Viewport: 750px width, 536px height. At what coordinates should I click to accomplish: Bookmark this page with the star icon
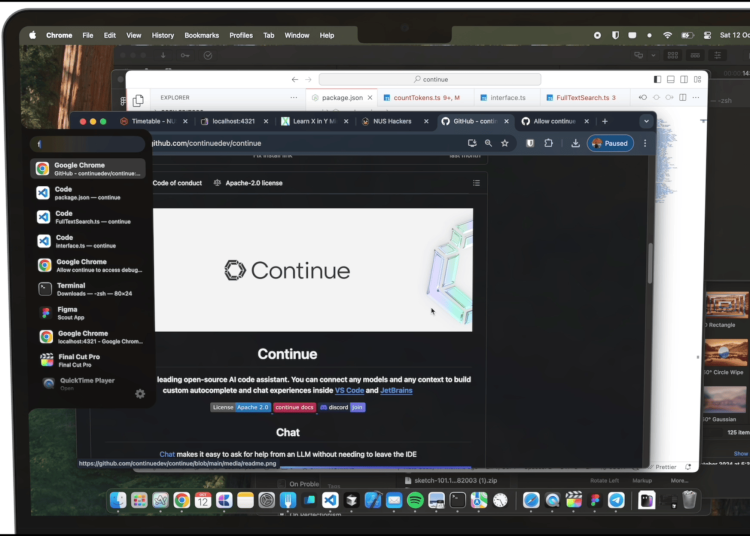click(x=505, y=143)
